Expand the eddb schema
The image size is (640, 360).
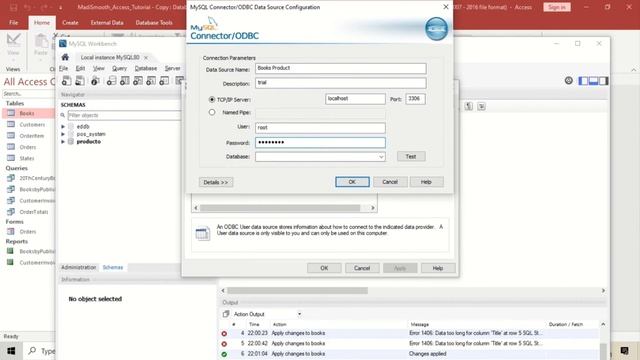tap(63, 127)
